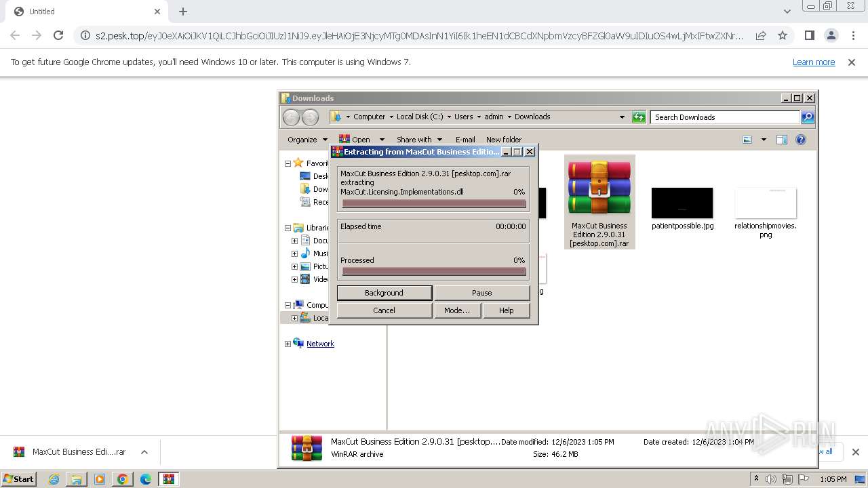Expand the Documents library node
This screenshot has width=868, height=488.
tap(294, 241)
